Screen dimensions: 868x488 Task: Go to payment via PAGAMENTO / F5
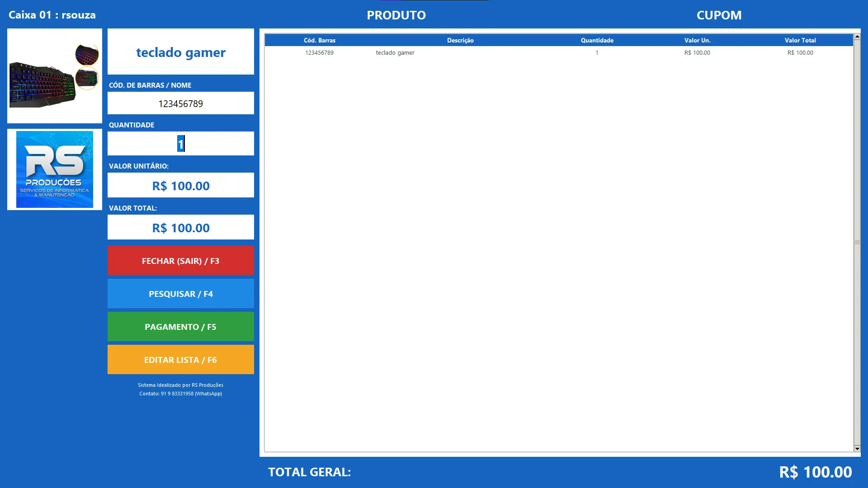coord(181,327)
